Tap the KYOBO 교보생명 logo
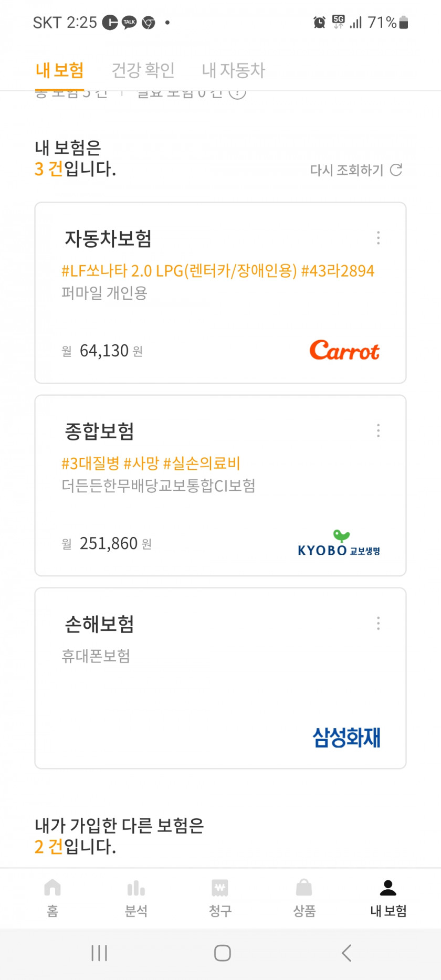 [339, 544]
